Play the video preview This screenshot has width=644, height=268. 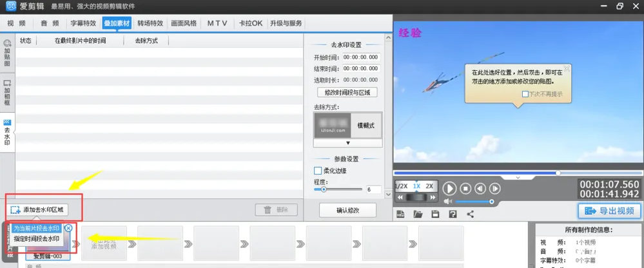tap(449, 189)
